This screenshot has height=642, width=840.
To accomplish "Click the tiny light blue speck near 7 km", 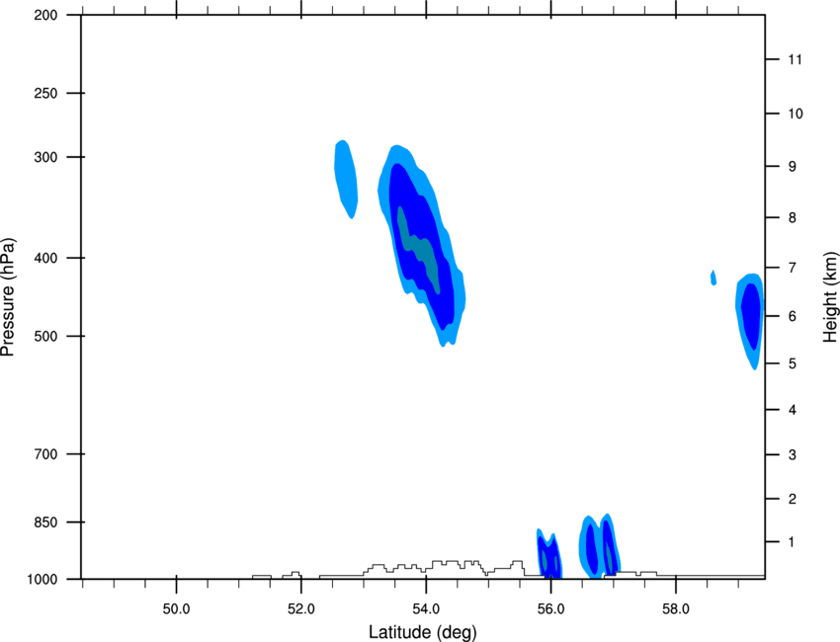I will click(714, 278).
